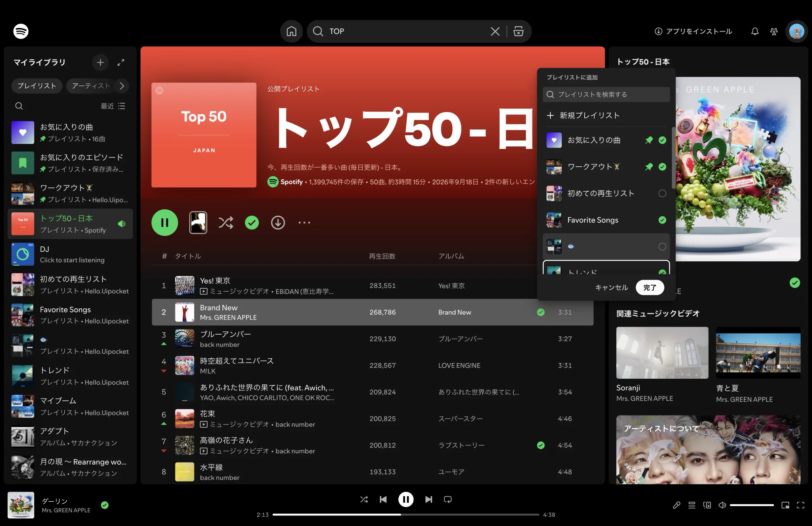Click アプリをインストール download link
Viewport: 812px width, 526px height.
coord(693,32)
